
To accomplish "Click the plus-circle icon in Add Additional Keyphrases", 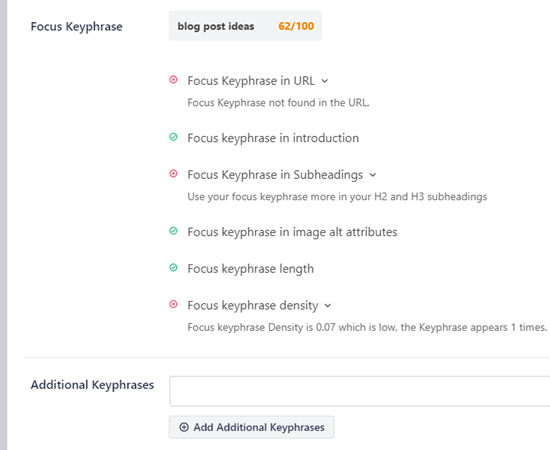I will point(184,427).
